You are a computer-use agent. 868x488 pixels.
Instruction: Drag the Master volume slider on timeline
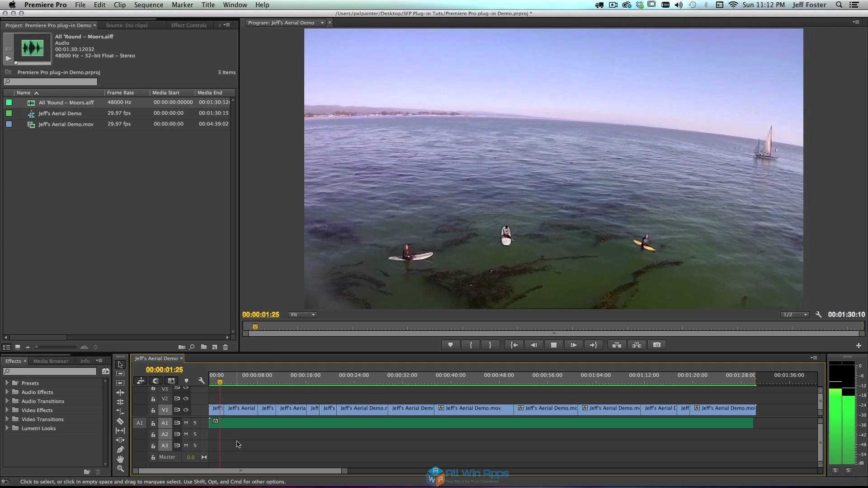pyautogui.click(x=189, y=456)
